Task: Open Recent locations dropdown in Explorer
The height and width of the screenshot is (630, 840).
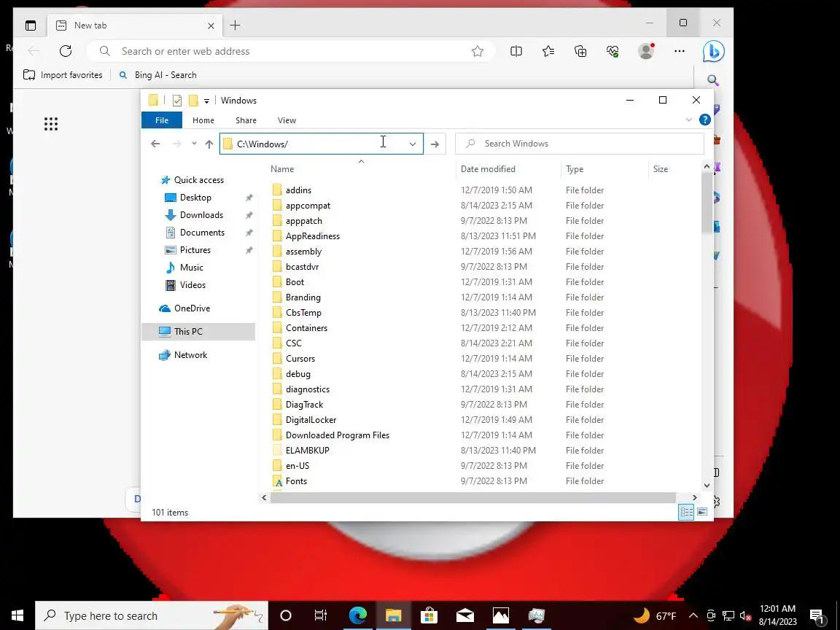Action: click(x=194, y=144)
